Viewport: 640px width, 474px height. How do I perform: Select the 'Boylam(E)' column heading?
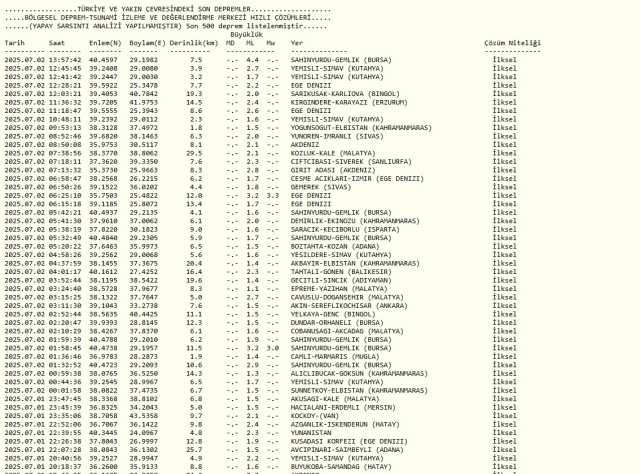148,44
